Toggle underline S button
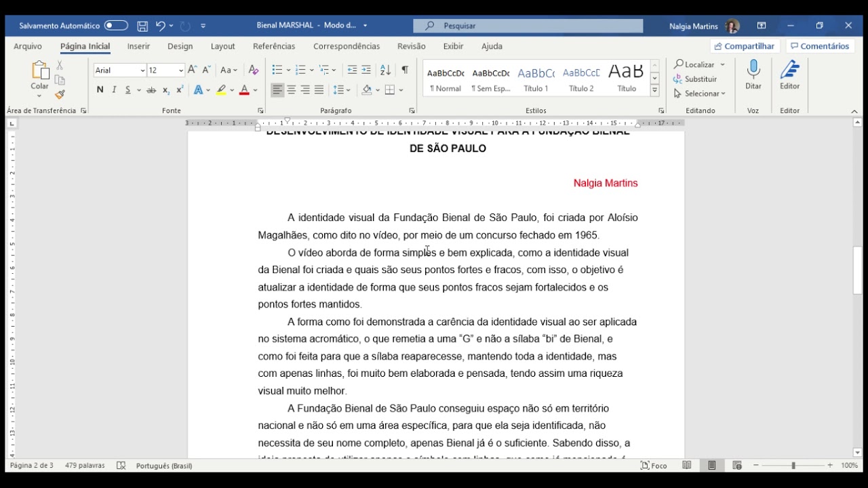 click(x=128, y=90)
